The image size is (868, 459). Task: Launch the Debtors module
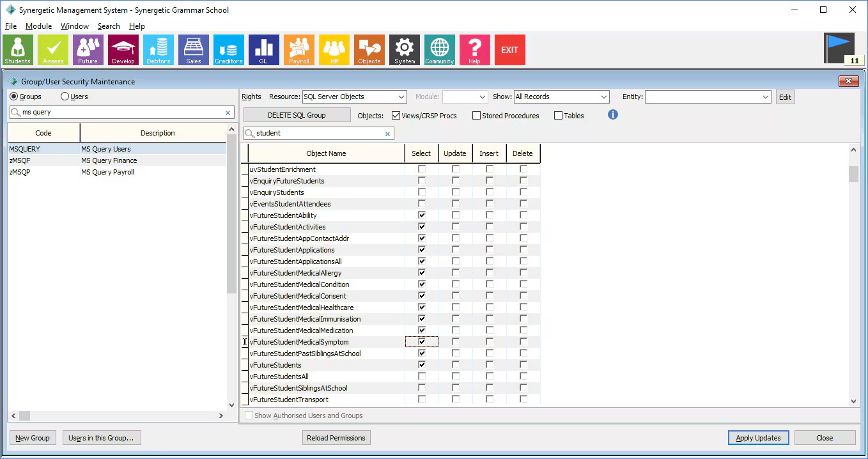pyautogui.click(x=159, y=50)
